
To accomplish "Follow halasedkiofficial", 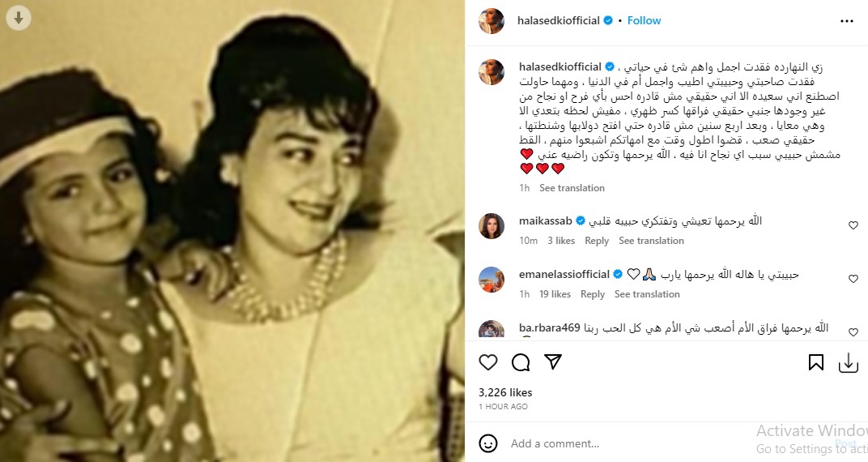I will [x=644, y=20].
